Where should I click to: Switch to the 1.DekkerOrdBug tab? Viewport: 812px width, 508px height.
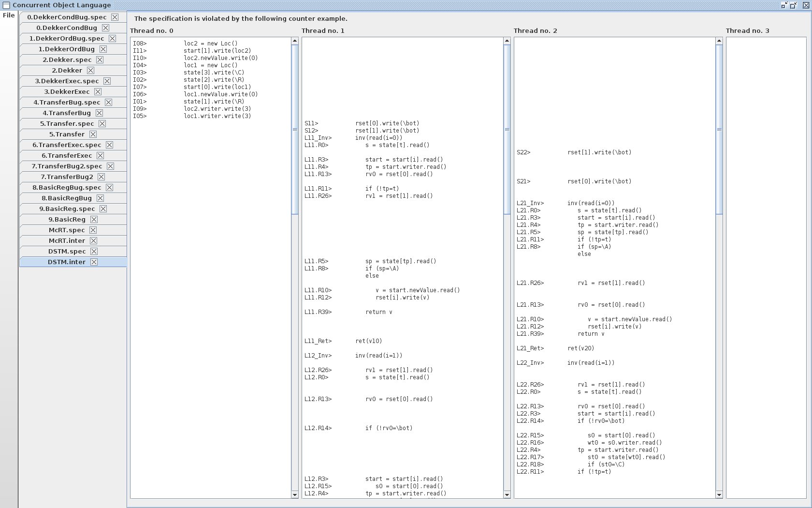(73, 49)
